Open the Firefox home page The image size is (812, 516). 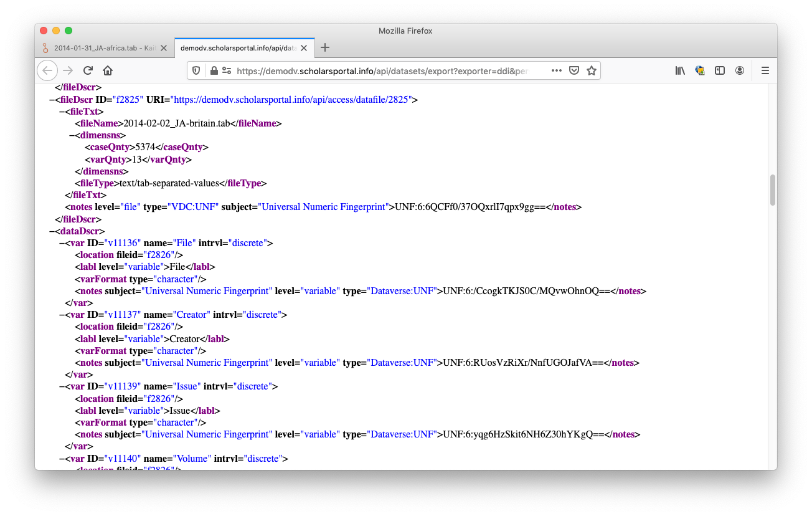[108, 70]
